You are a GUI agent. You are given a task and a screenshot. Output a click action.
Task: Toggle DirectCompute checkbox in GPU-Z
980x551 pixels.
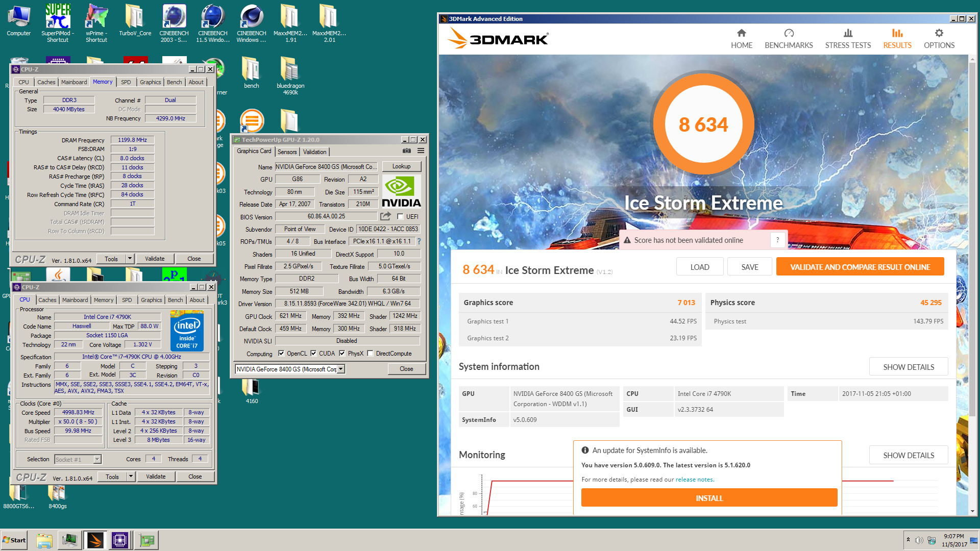(x=371, y=353)
